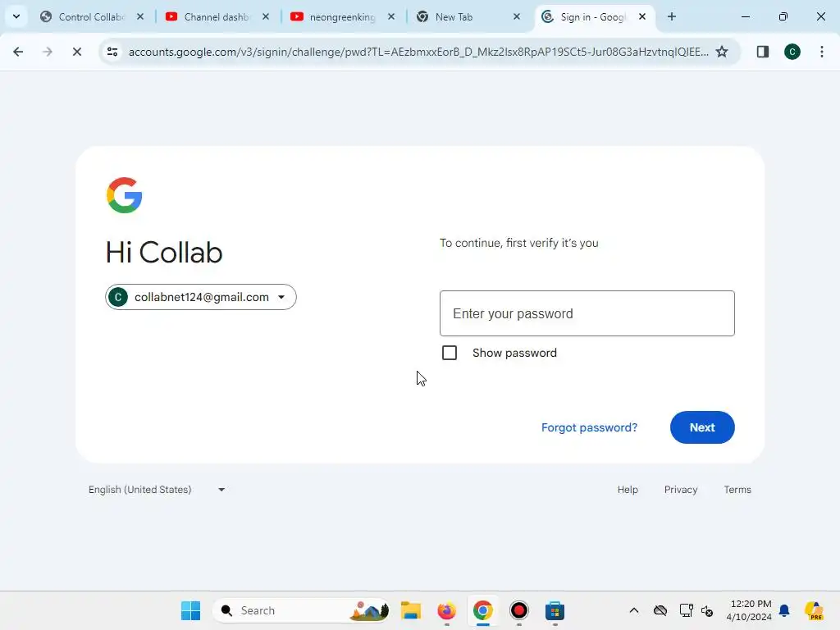
Task: Open the Chrome side panel
Action: tap(763, 52)
